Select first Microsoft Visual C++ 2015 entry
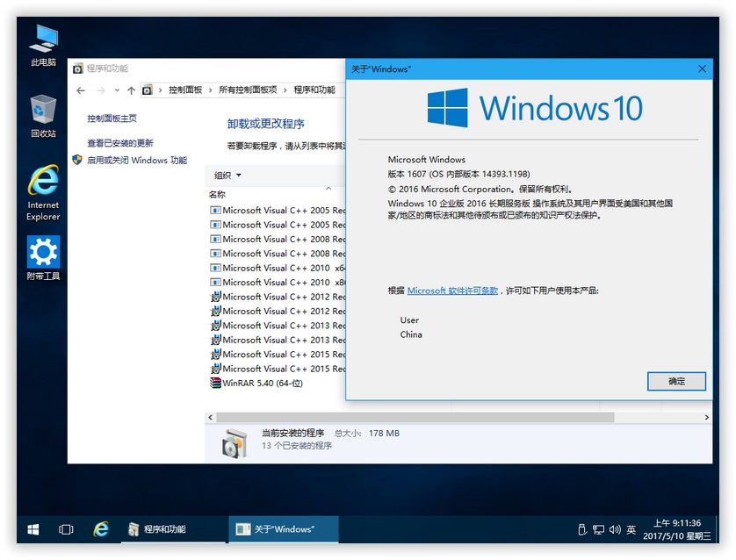The image size is (736, 560). coord(277,354)
